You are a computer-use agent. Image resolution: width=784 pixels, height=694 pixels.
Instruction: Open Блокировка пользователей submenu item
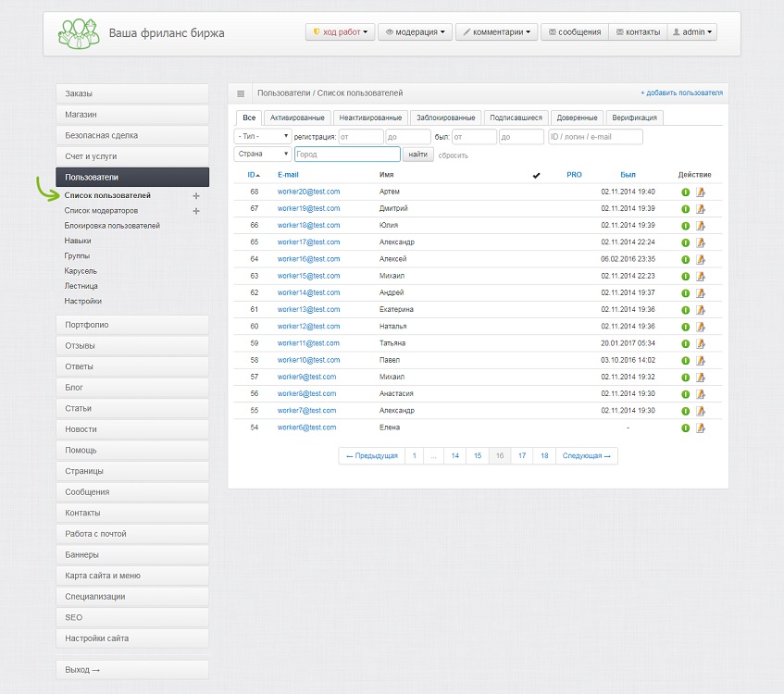pyautogui.click(x=112, y=226)
